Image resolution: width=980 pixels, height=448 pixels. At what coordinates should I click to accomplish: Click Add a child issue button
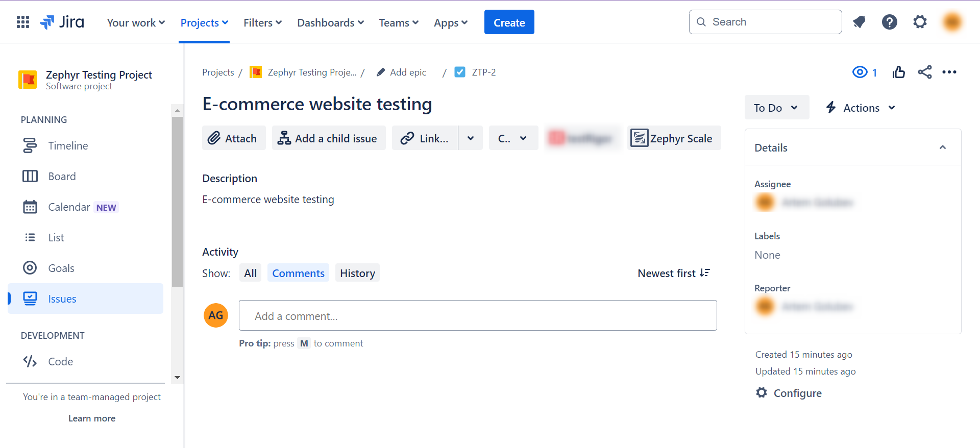[328, 138]
